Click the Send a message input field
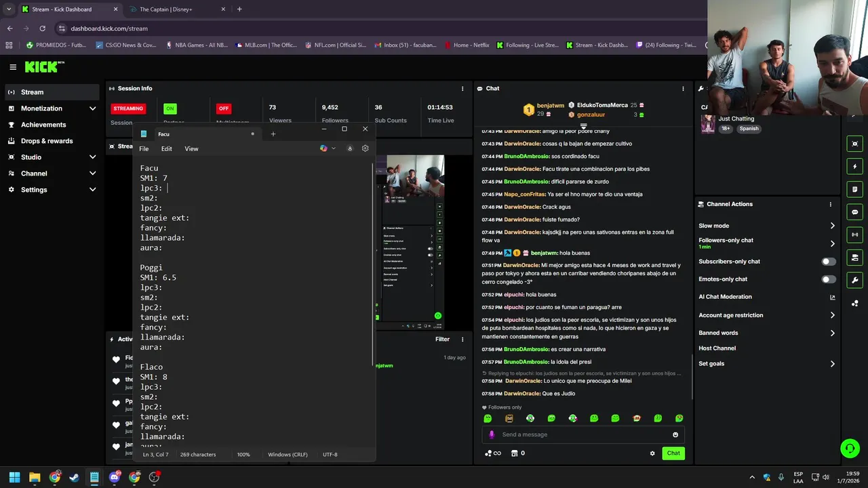868x488 pixels. coord(583,434)
